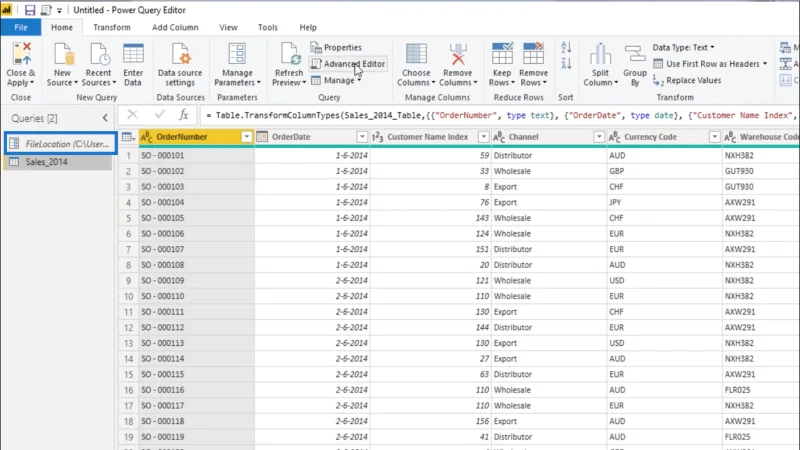This screenshot has width=800, height=450.
Task: Click inside the formula bar
Action: point(500,115)
